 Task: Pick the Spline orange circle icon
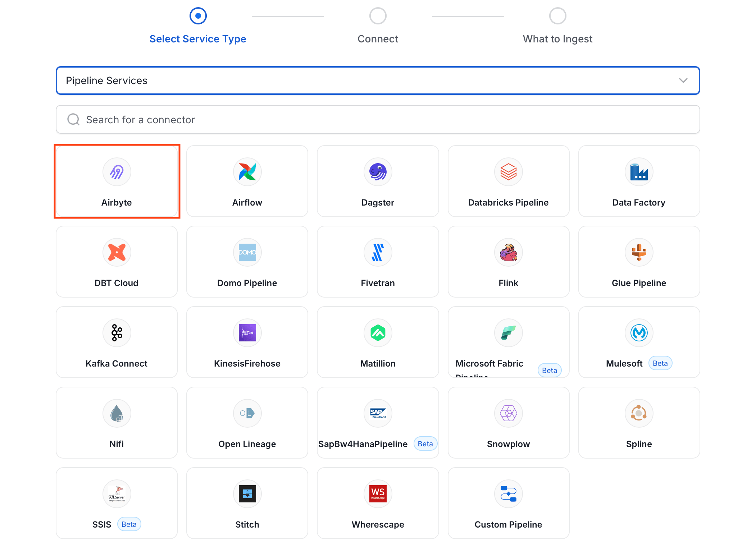(639, 413)
